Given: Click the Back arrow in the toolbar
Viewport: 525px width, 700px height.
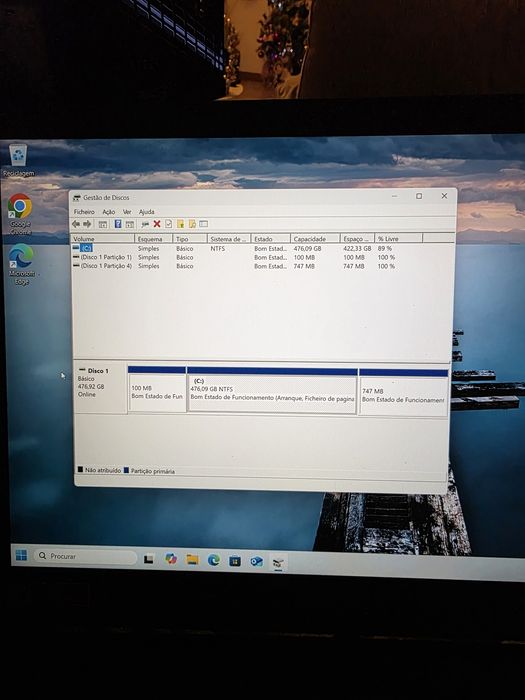Looking at the screenshot, I should click(x=76, y=224).
